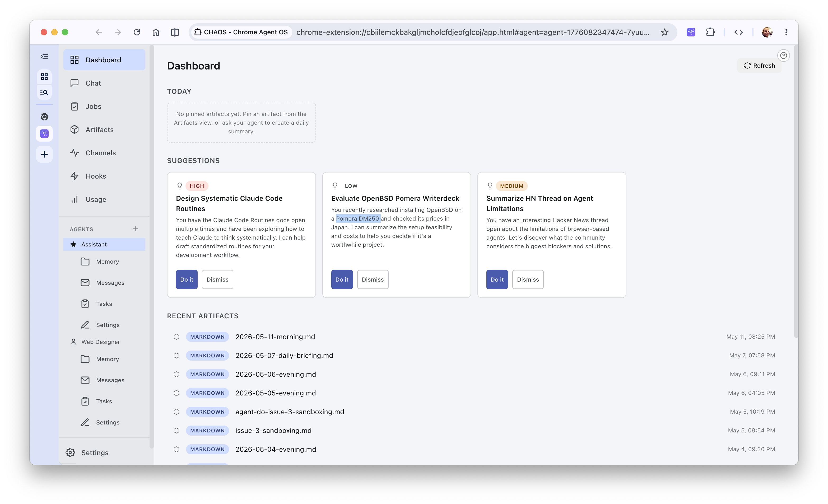Open Messages under the Web Designer agent
828x504 pixels.
point(108,380)
